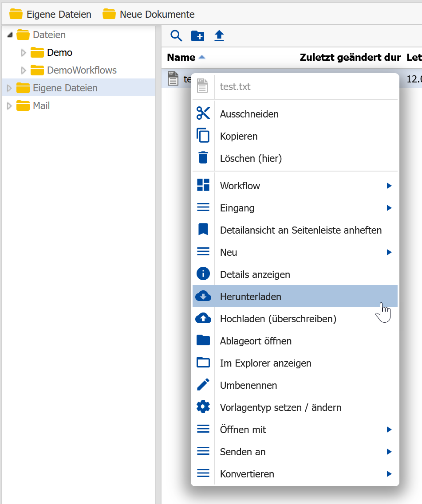The width and height of the screenshot is (422, 504).
Task: Click the gear icon for Vorlagentyp setzen
Action: (x=203, y=407)
